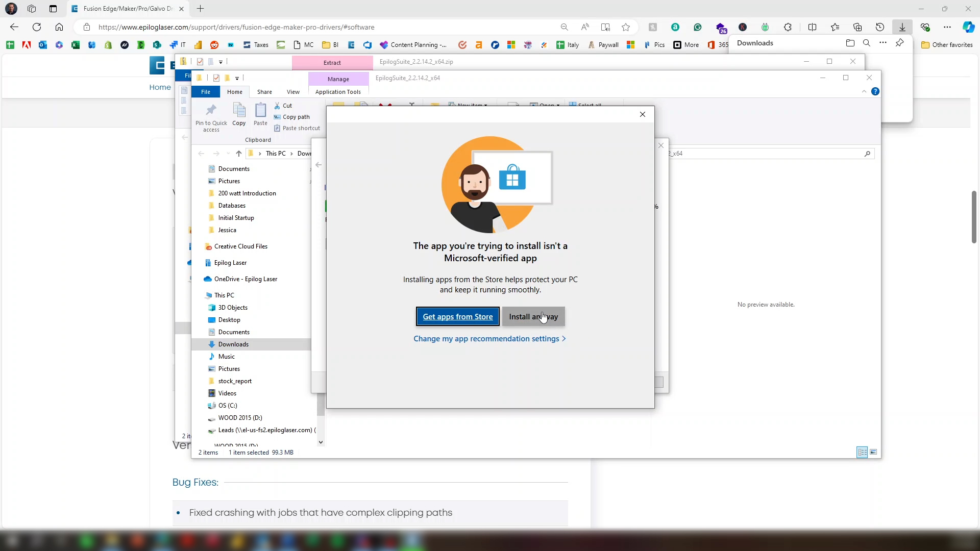Open downloads folder icon in Downloads panel
Image resolution: width=980 pixels, height=551 pixels.
click(x=850, y=43)
